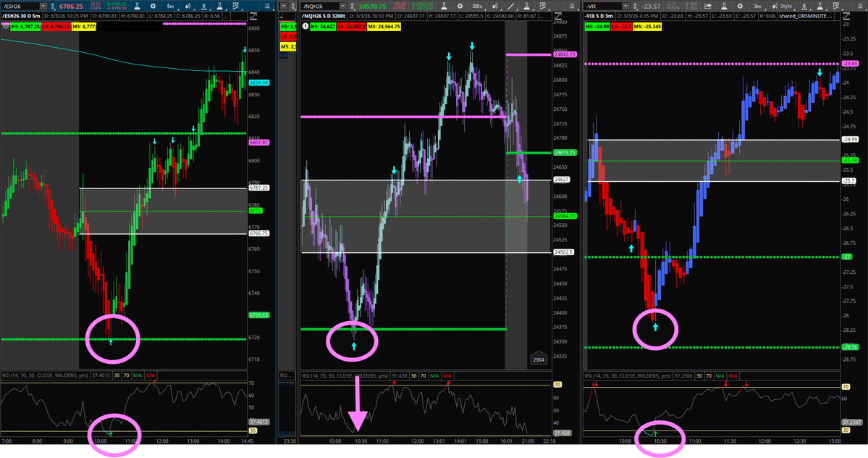Click the yellow M5: -25.345 label

pos(647,27)
